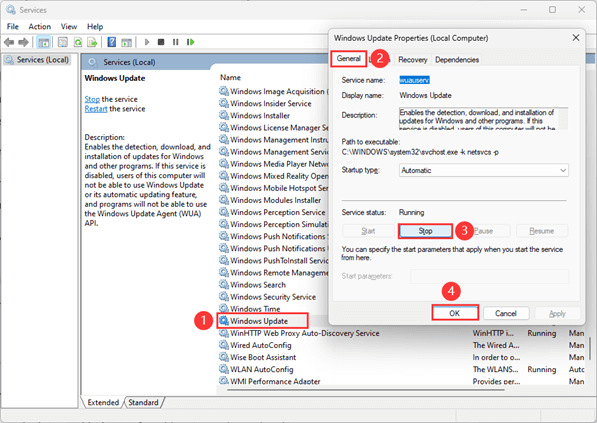Viewport: 597px width, 423px height.
Task: Click gear icon of Windows Insider Service
Action: coord(224,103)
